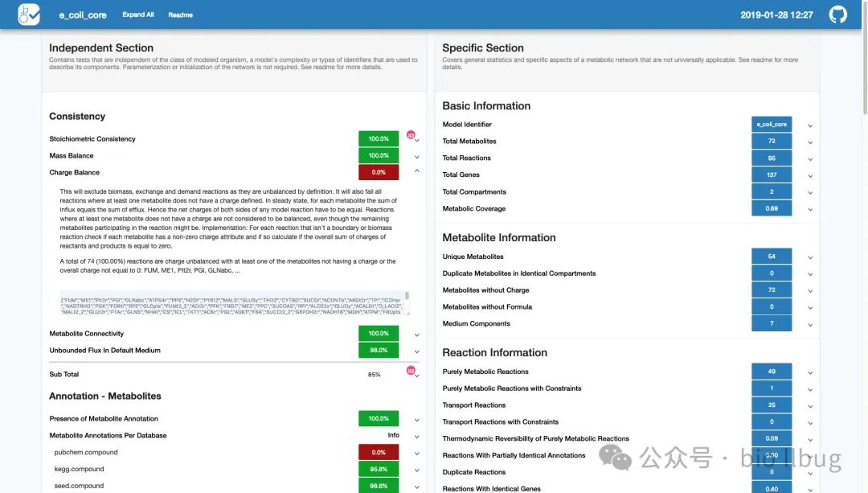This screenshot has height=493, width=868.
Task: Click the Metabolic Coverage value 0.69
Action: [772, 208]
